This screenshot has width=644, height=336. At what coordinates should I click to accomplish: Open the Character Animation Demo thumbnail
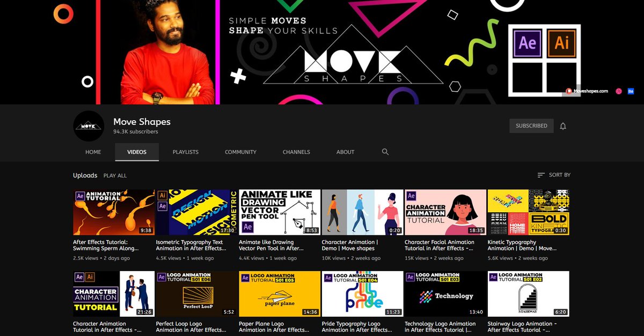click(362, 212)
